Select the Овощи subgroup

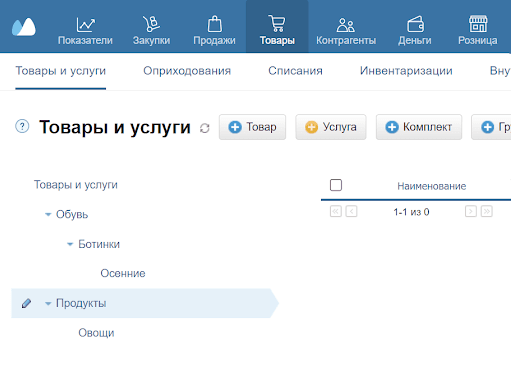pos(96,333)
